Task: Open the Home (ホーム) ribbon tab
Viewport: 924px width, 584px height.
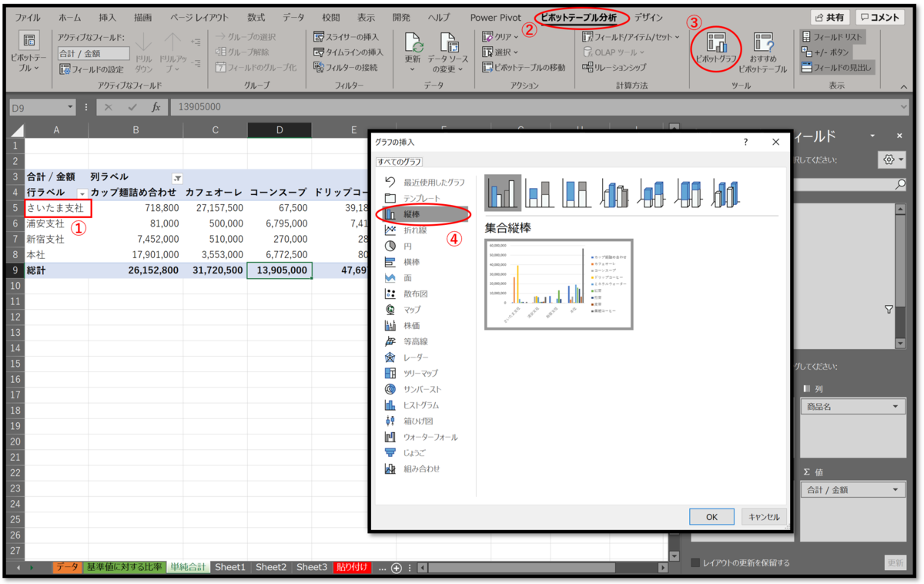Action: point(69,17)
